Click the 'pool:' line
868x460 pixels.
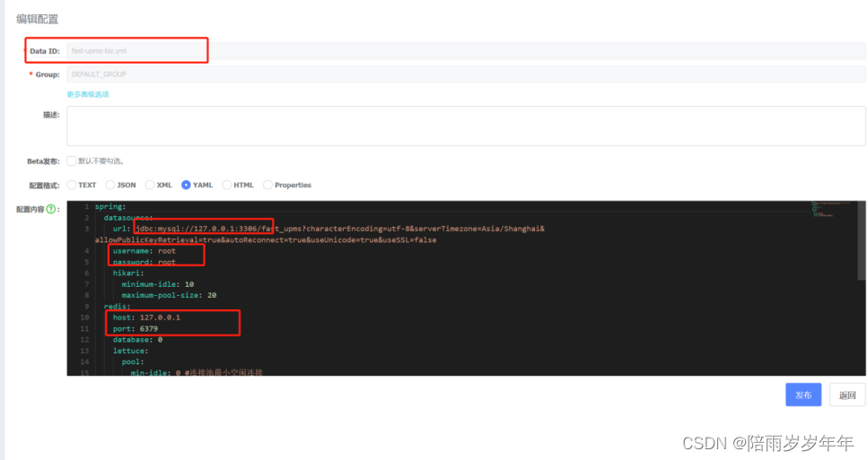pos(133,361)
